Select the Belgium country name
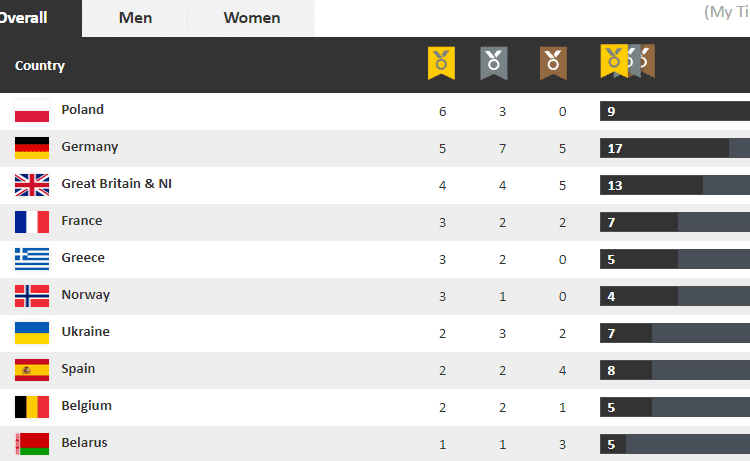Screen dimensions: 750x461 [87, 406]
